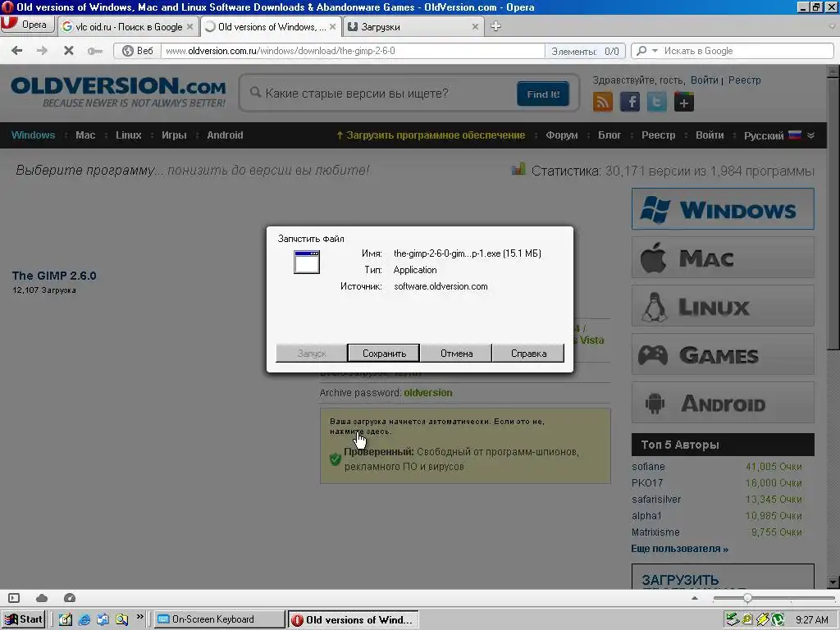The image size is (840, 630).
Task: Click the address bar URL field
Action: (x=354, y=51)
